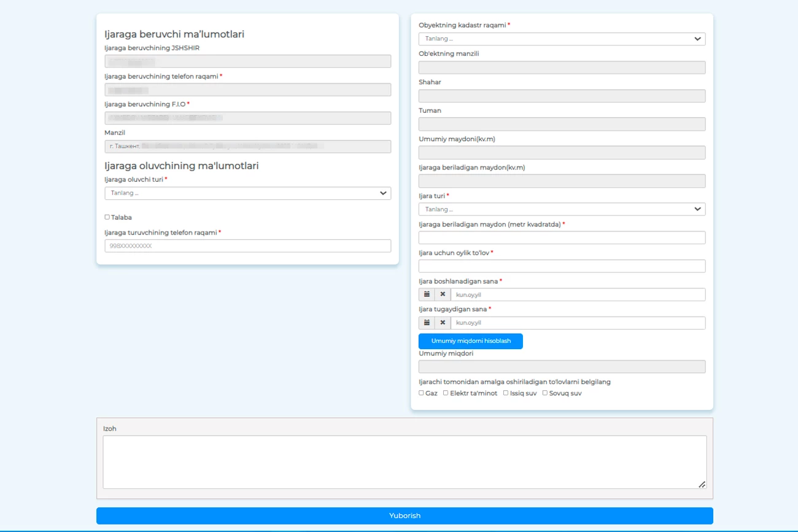Click the Ijaraga beriladigan maydon (metr kvadratda) input
This screenshot has width=798, height=532.
click(x=562, y=237)
